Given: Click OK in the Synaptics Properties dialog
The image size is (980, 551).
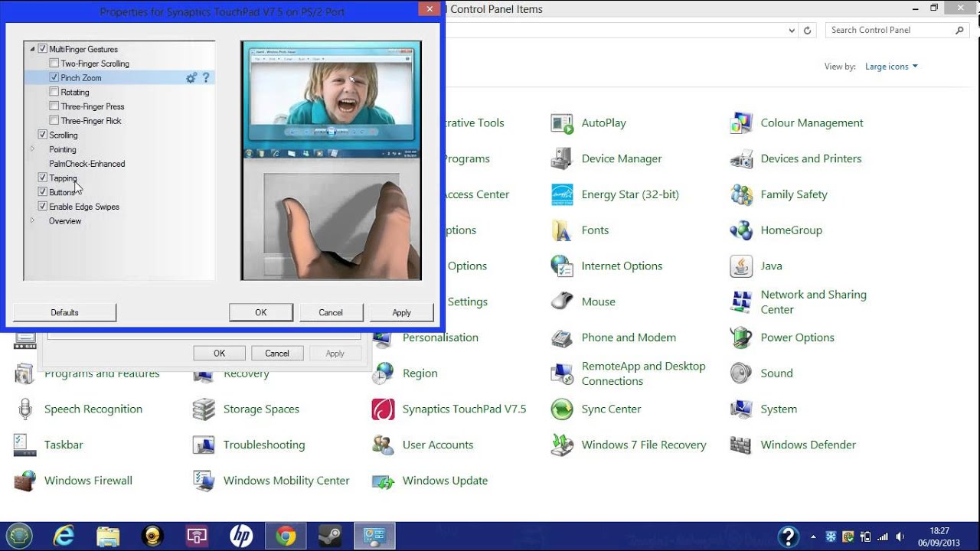Looking at the screenshot, I should [261, 312].
